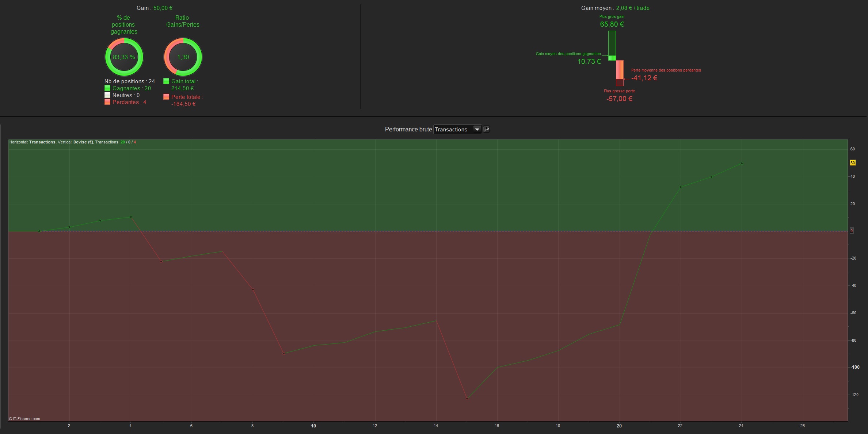Click the winning positions percentage donut chart

pos(124,57)
